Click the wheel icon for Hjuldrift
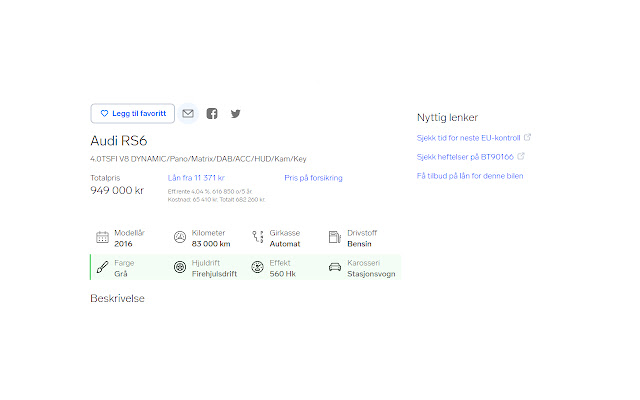Screen dimensions: 640x400 point(180,267)
